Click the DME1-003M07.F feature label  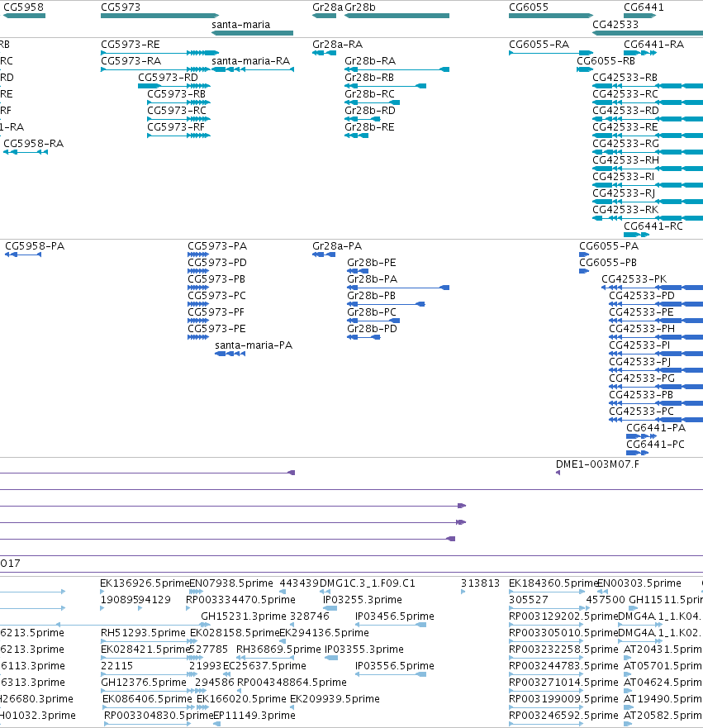(x=597, y=464)
